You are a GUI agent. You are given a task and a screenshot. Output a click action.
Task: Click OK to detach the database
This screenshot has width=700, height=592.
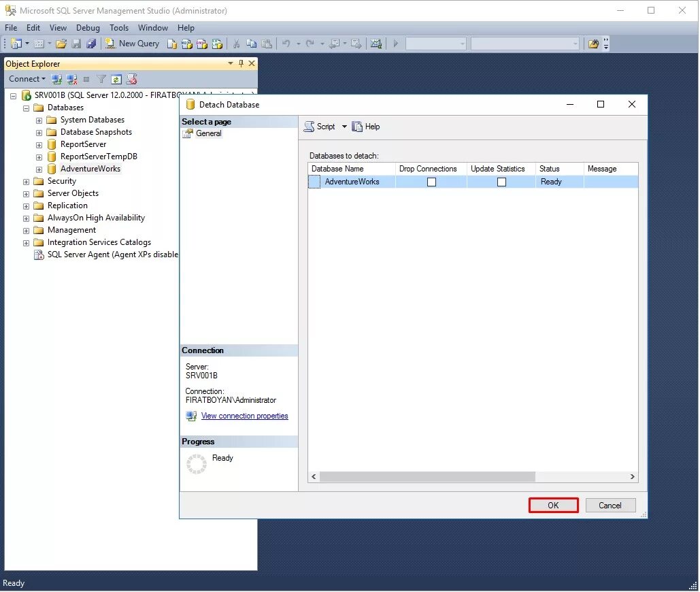(554, 506)
